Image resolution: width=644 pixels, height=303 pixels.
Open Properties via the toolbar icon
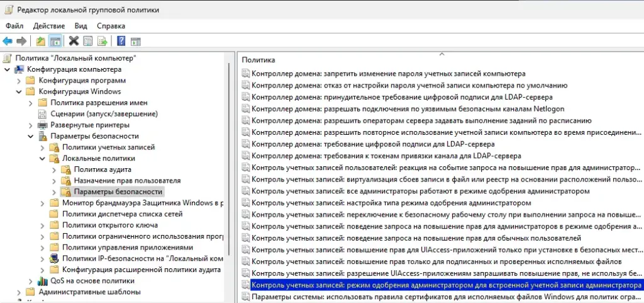click(88, 42)
